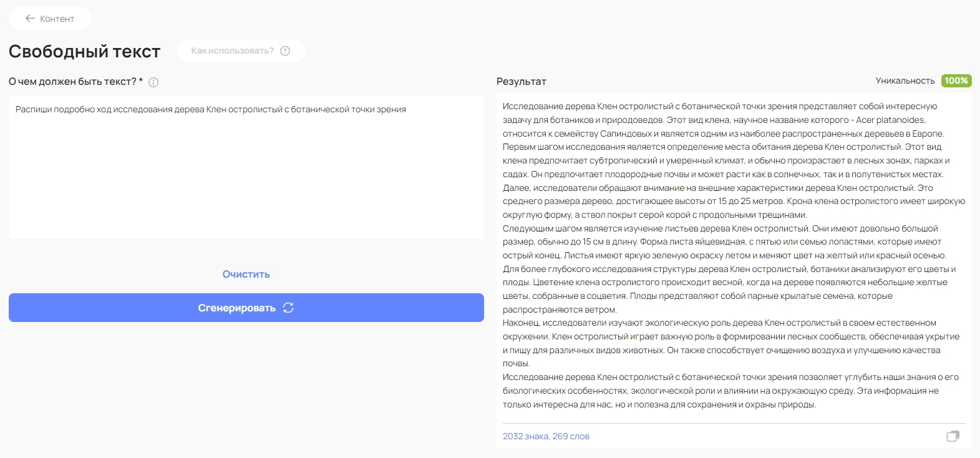Click the Свободный текст title
The image size is (980, 458).
[x=85, y=51]
